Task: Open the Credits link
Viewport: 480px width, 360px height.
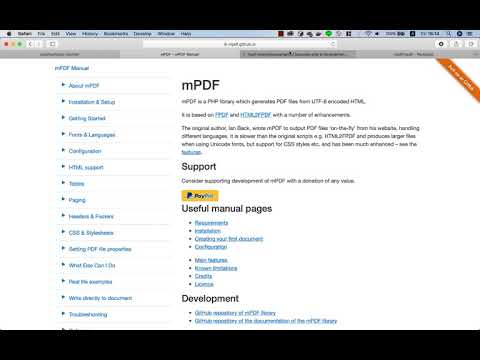Action: click(x=203, y=276)
